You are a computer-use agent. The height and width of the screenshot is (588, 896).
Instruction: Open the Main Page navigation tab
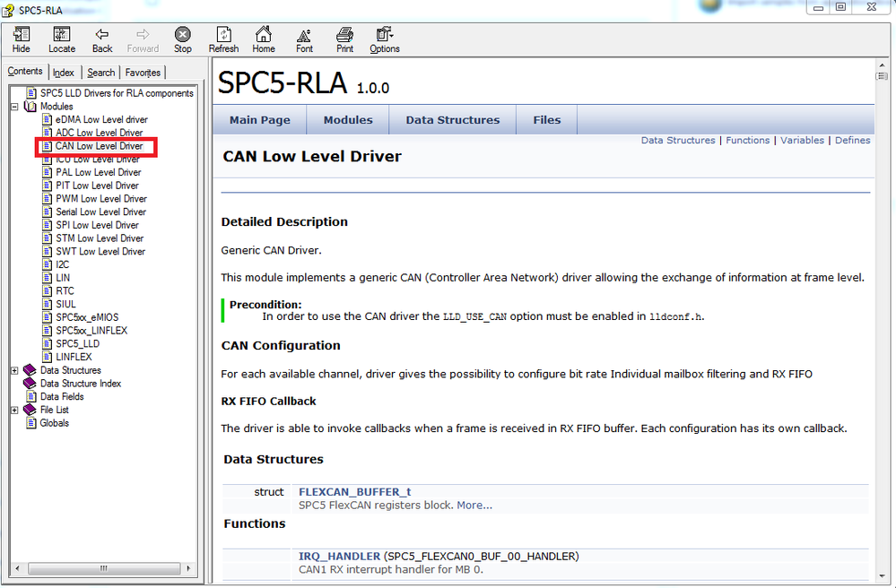click(260, 120)
